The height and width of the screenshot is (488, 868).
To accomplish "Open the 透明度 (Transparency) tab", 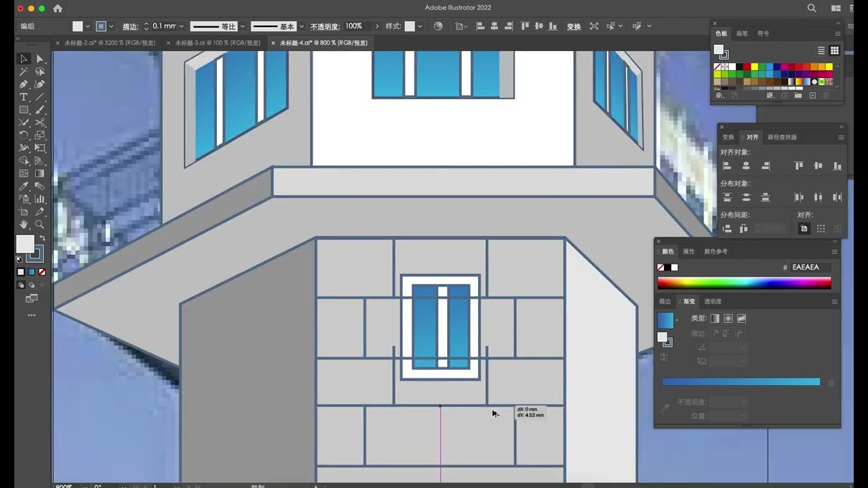I will pos(713,302).
